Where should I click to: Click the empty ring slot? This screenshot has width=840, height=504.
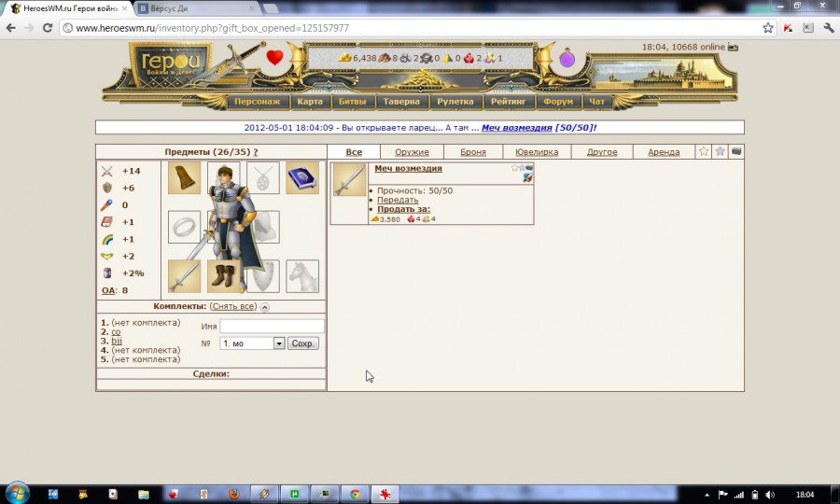[x=184, y=227]
